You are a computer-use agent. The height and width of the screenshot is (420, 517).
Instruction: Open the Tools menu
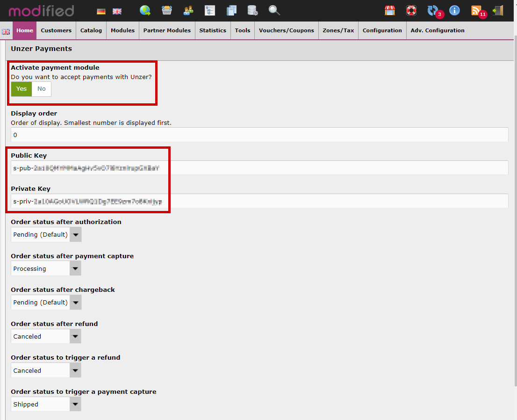coord(242,30)
